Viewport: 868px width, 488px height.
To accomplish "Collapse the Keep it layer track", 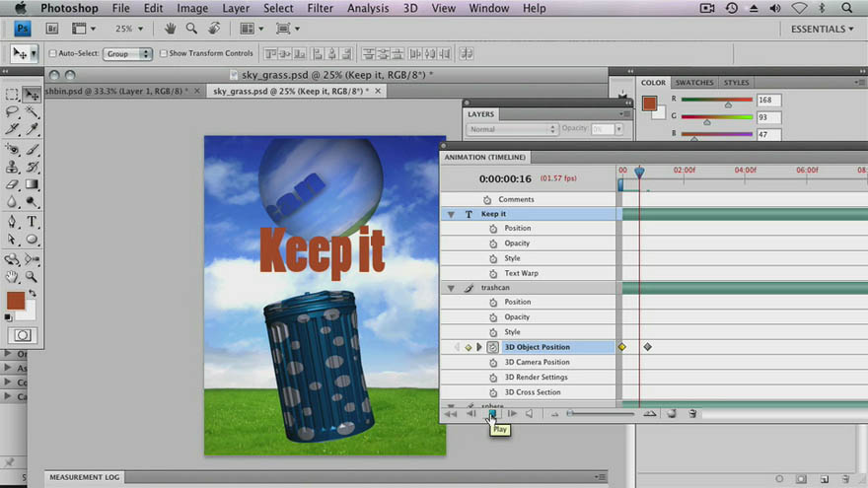I will click(x=451, y=214).
